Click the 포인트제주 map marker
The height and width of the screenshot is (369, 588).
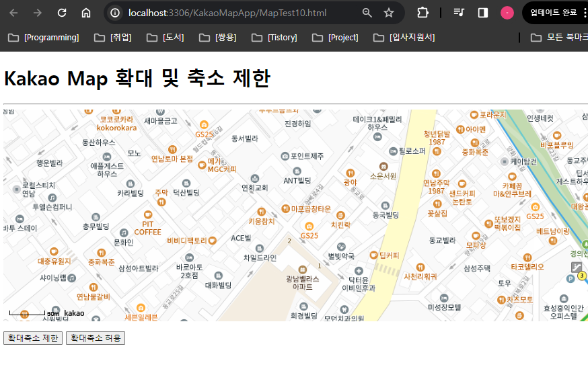coord(285,156)
